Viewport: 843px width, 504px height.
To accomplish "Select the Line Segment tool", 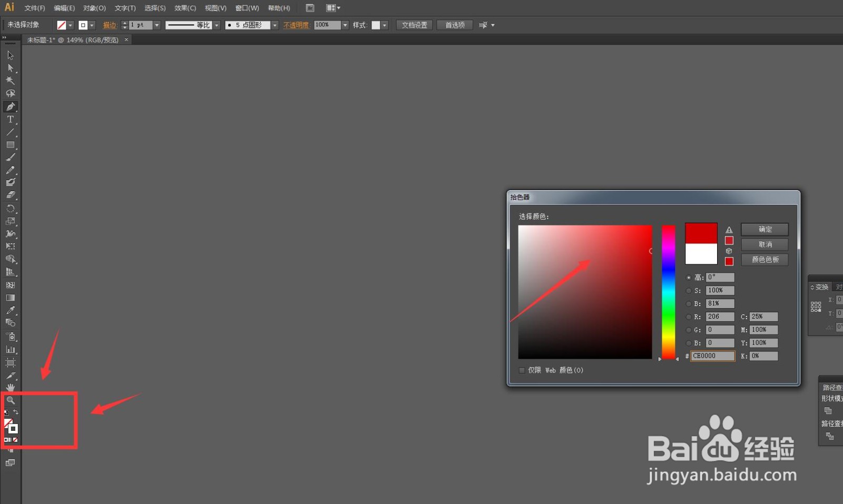I will (11, 132).
